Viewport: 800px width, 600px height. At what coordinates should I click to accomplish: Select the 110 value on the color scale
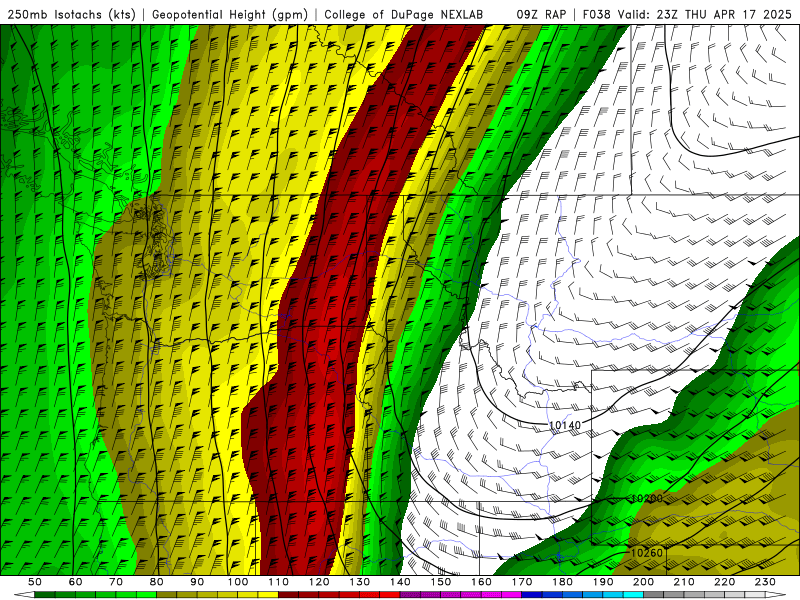click(x=279, y=582)
